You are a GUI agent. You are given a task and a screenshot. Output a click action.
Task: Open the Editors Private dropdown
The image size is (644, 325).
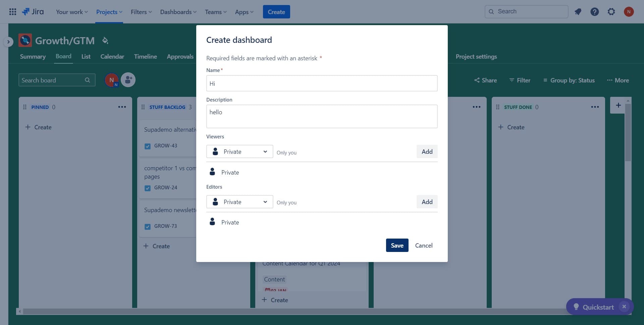(x=239, y=202)
